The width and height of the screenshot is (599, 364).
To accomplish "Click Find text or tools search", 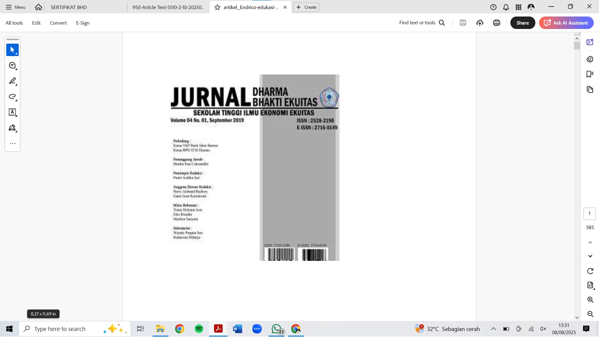I will coord(422,23).
